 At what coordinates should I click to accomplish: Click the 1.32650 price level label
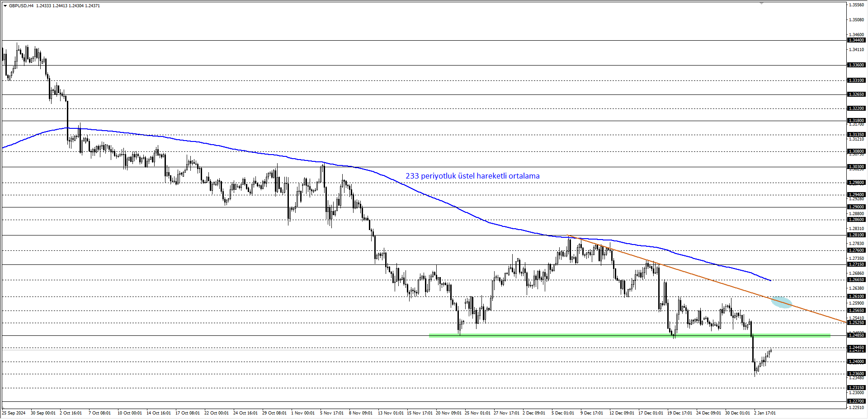(856, 94)
